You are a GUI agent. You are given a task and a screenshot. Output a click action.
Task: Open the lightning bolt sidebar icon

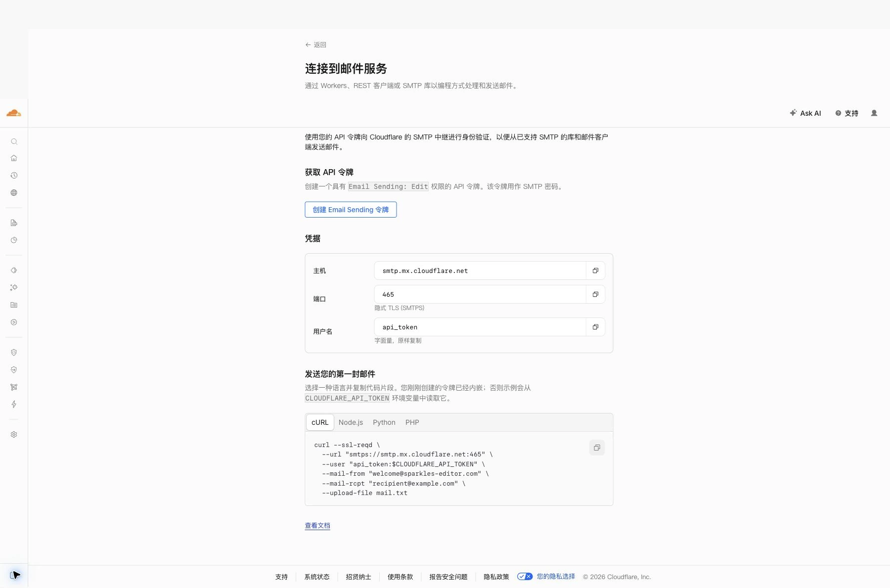14,405
